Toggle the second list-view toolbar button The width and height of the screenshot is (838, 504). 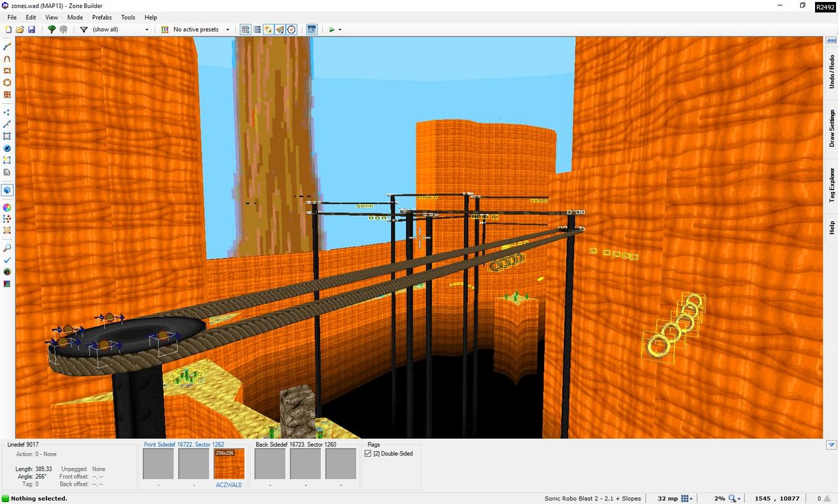tap(257, 29)
